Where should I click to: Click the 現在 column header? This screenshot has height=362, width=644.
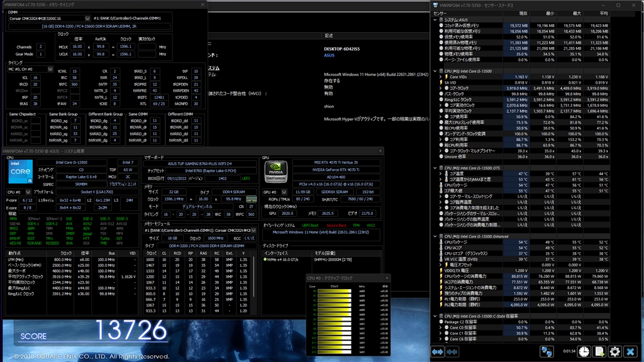[516, 14]
